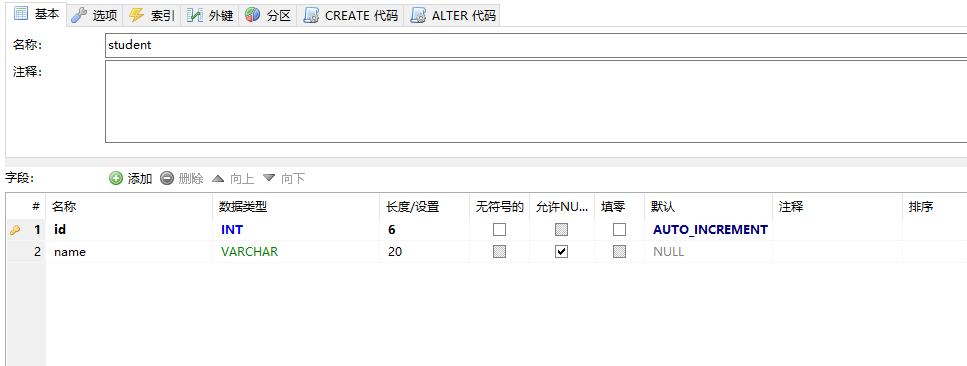Click the 数据类型 column header
The width and height of the screenshot is (967, 366).
(x=296, y=207)
